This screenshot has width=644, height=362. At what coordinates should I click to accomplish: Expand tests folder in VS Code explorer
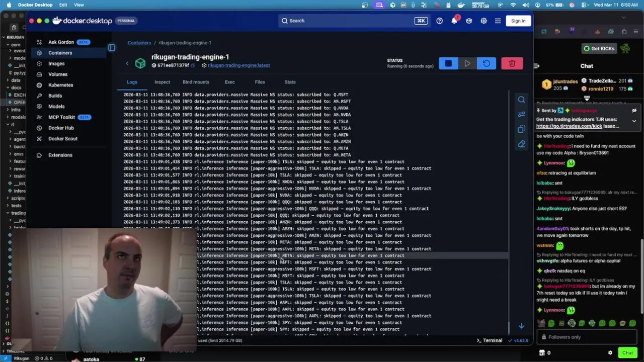(x=16, y=206)
